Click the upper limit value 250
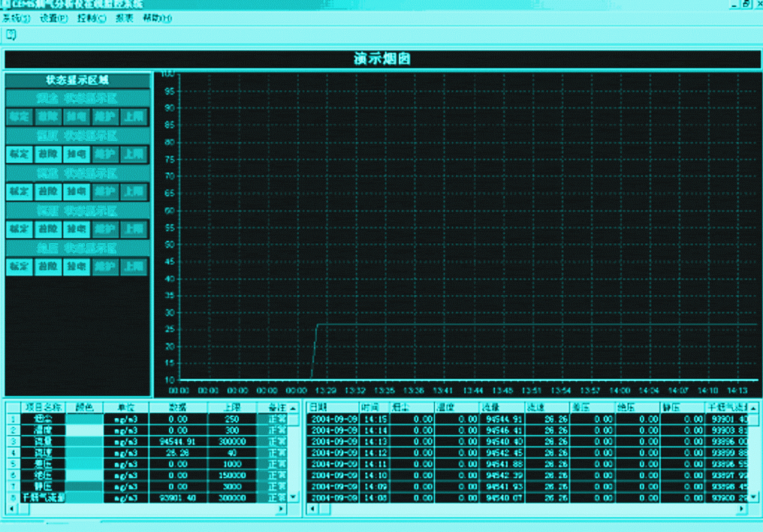Screen dimensions: 763x532 point(232,419)
